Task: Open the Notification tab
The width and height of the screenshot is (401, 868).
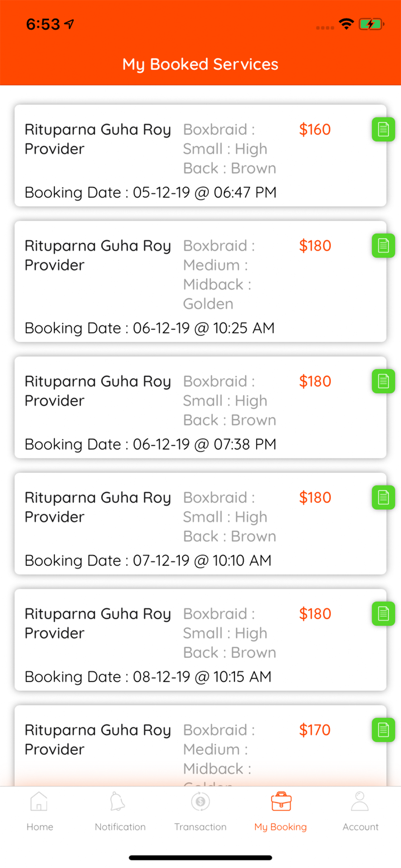Action: (120, 812)
